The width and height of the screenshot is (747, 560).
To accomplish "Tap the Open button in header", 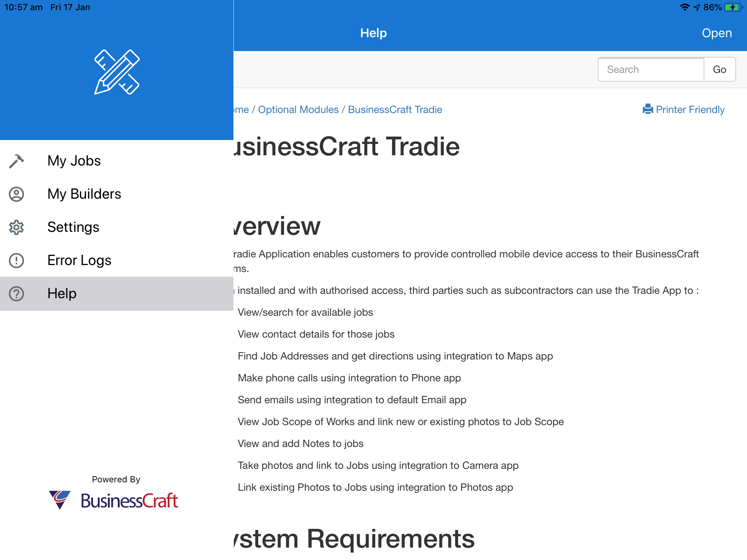I will [x=717, y=33].
